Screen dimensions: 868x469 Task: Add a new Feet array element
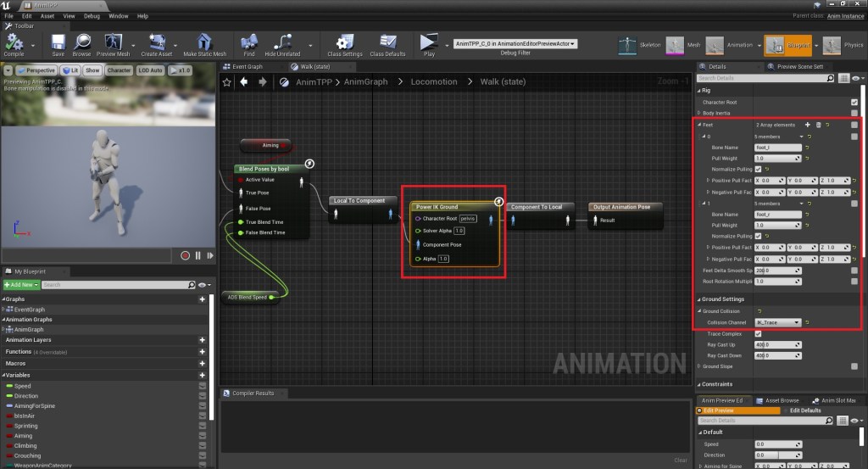pyautogui.click(x=807, y=125)
